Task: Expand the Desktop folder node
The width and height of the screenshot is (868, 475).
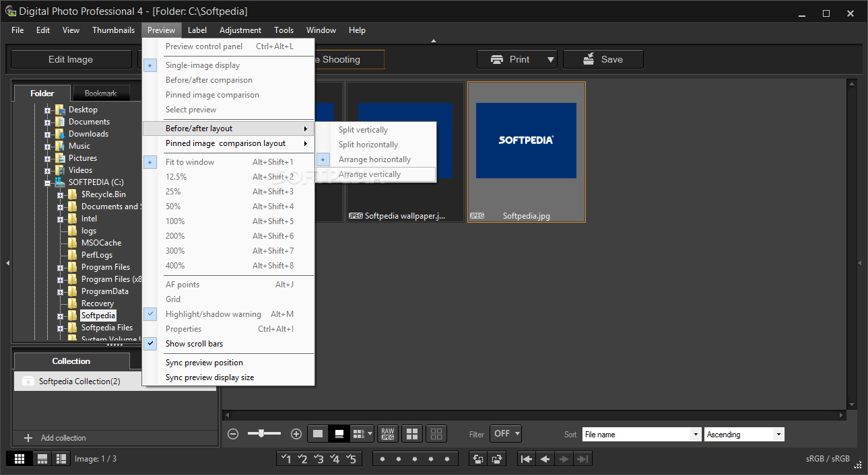Action: click(x=47, y=110)
